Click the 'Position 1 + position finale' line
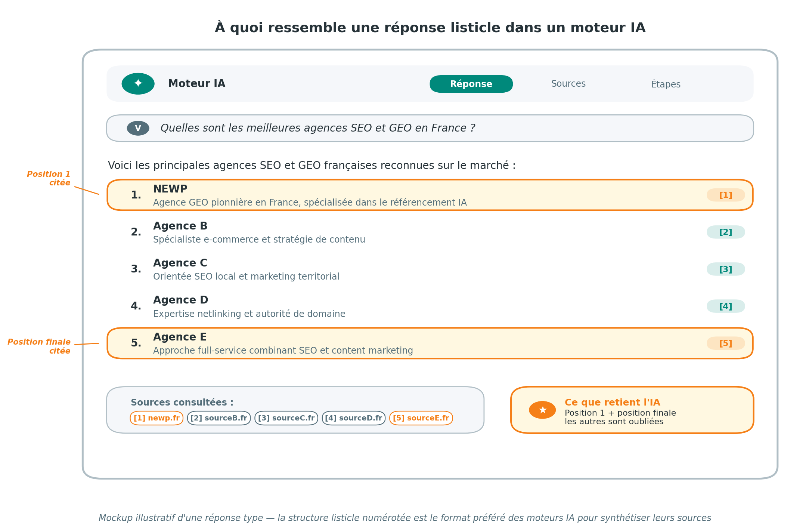The height and width of the screenshot is (530, 812). (x=620, y=413)
